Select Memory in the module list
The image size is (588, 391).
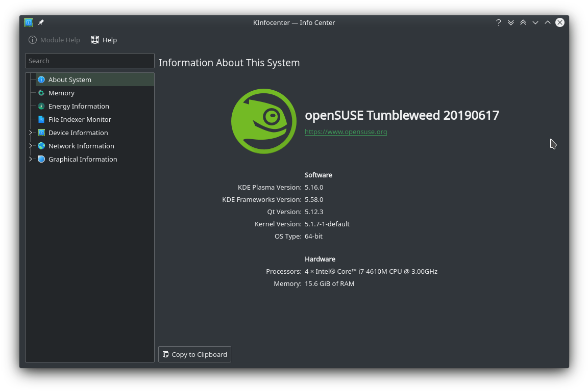(61, 93)
